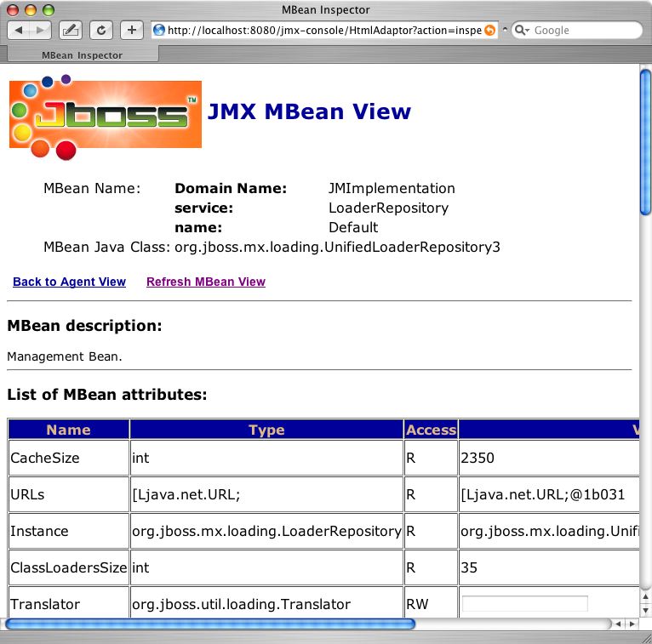This screenshot has width=652, height=644.
Task: Click the CacheSize value 2350
Action: [x=478, y=458]
